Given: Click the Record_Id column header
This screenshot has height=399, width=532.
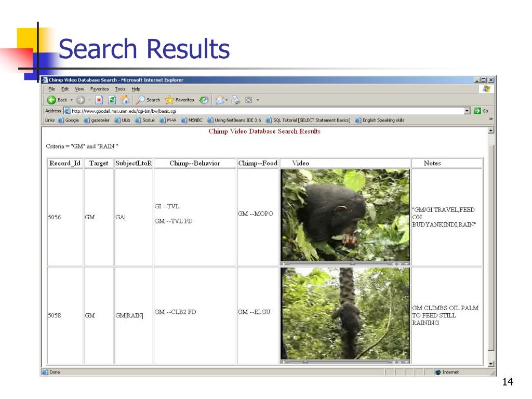Looking at the screenshot, I should pos(65,163).
